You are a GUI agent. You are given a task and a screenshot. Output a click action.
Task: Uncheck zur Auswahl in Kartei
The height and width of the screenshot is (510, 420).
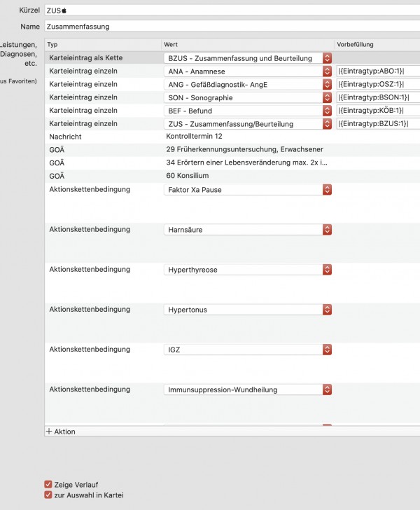[x=48, y=495]
